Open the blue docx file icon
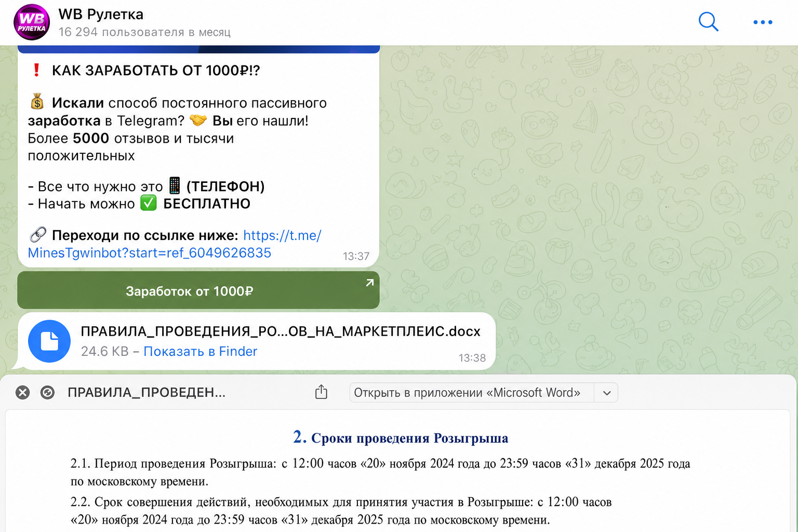The width and height of the screenshot is (798, 532). tap(49, 341)
